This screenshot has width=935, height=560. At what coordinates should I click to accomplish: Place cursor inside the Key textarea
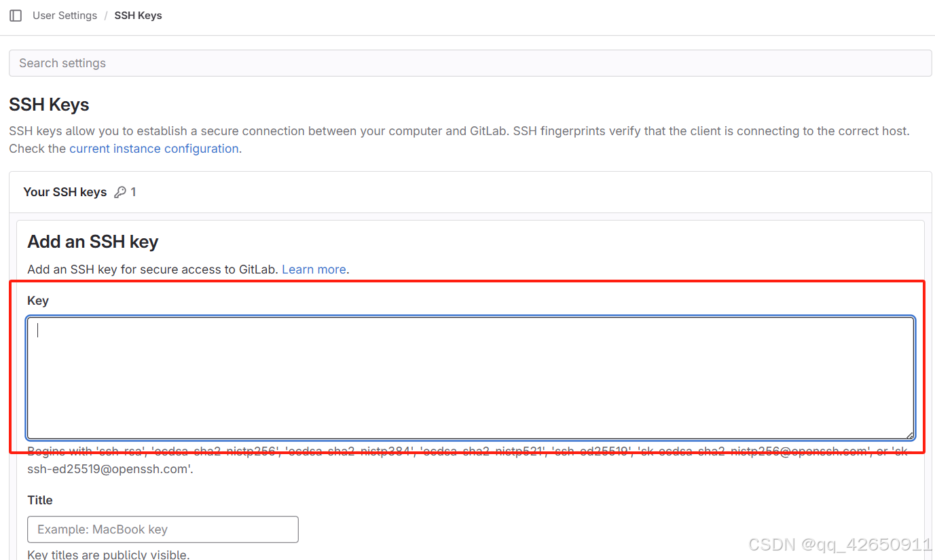click(x=470, y=378)
